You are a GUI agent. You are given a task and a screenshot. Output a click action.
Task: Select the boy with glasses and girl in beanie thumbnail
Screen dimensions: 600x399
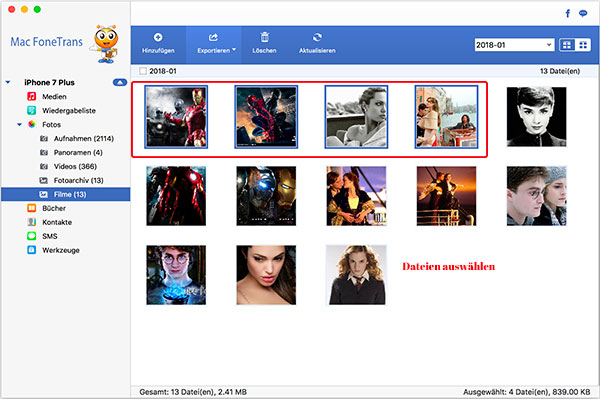point(536,196)
